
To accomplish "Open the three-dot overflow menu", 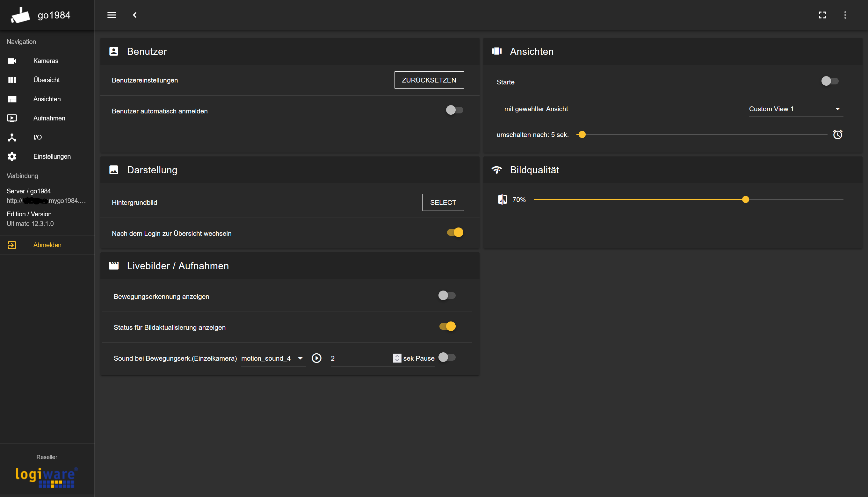I will 845,15.
